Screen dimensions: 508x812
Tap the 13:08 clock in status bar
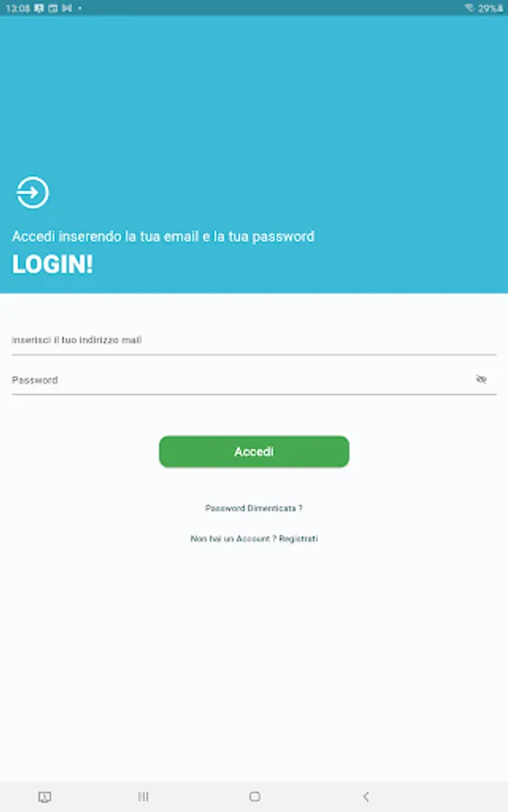[18, 8]
